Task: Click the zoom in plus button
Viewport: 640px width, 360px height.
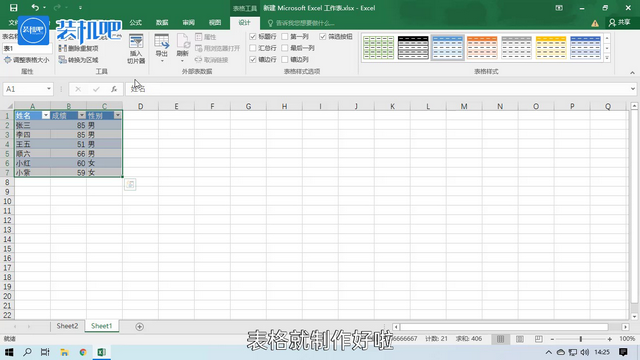Action: [609, 339]
